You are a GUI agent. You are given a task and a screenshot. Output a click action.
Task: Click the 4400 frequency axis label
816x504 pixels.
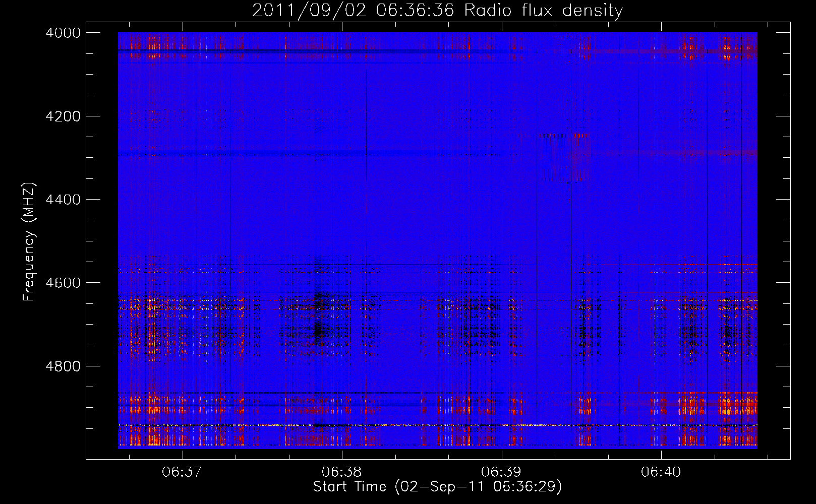tap(63, 200)
